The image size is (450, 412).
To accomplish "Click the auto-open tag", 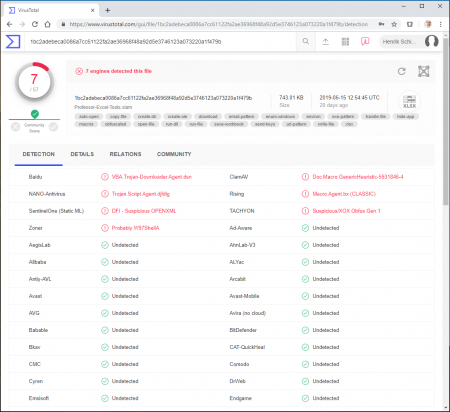I will [x=89, y=116].
